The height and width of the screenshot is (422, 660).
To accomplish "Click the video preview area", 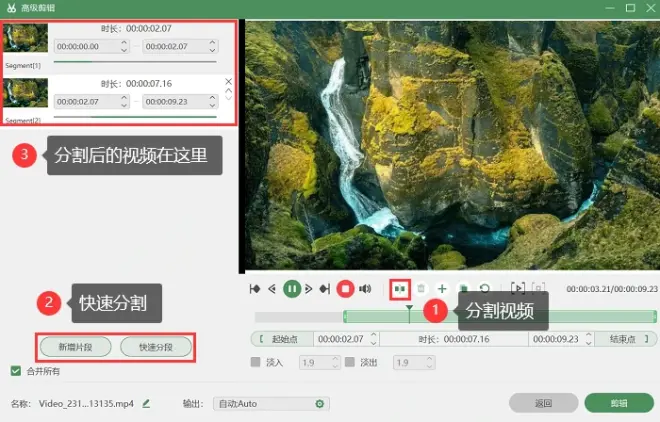I will (452, 146).
